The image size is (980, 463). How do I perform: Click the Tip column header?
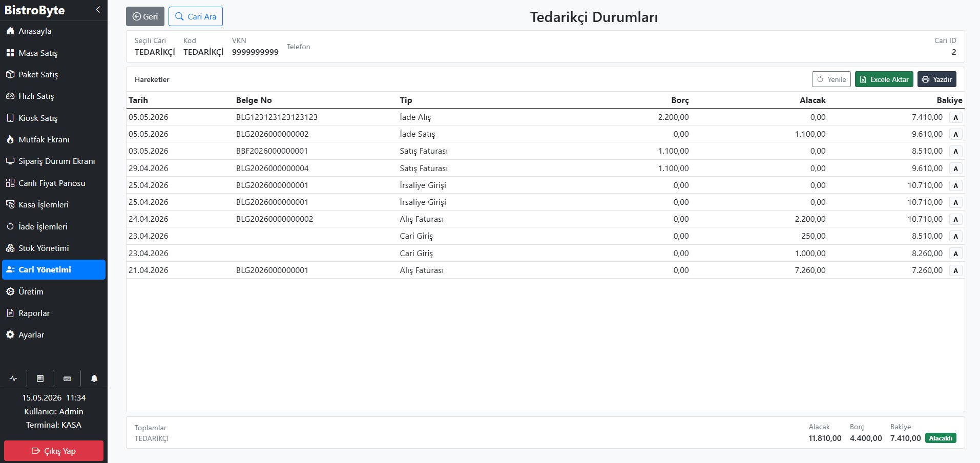click(x=406, y=100)
